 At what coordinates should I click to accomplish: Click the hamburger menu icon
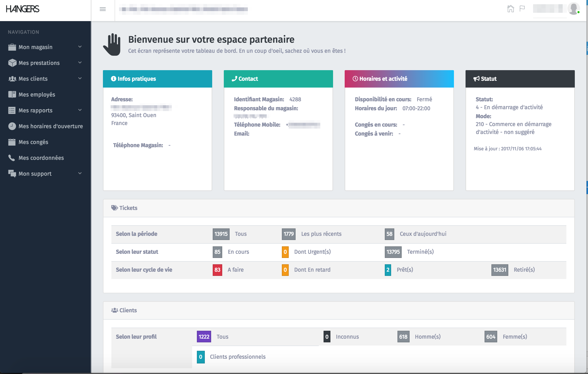[103, 9]
